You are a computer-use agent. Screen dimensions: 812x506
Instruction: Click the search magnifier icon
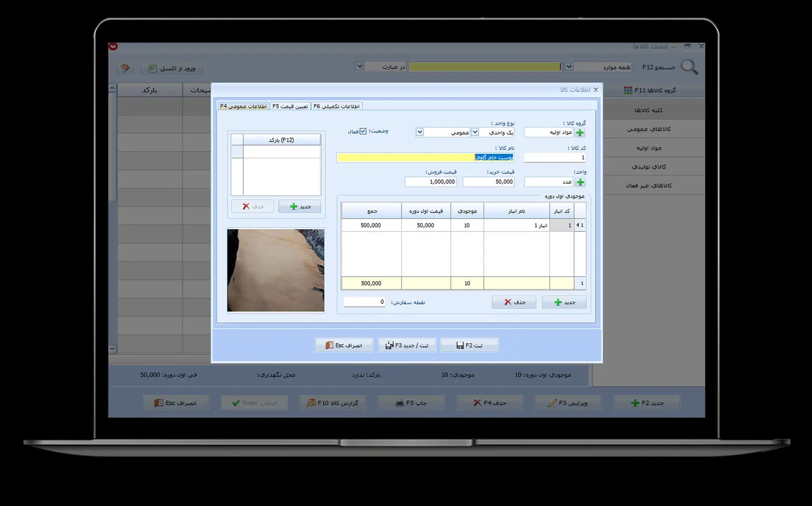tap(689, 67)
